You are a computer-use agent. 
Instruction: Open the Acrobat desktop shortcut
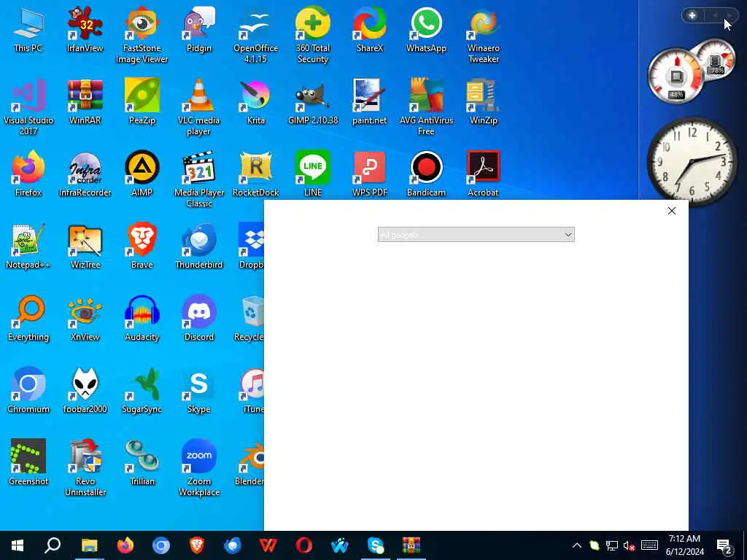point(484,174)
